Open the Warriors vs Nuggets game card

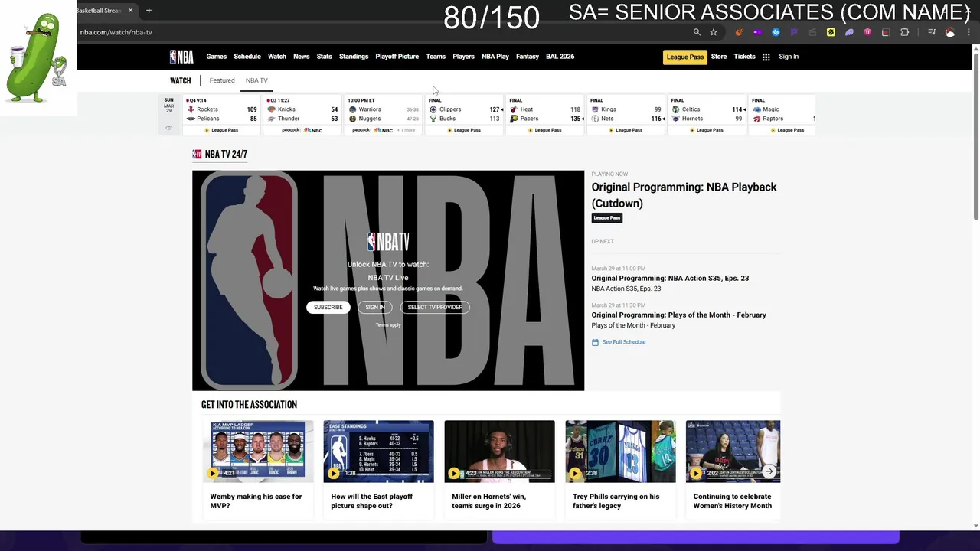pos(384,115)
